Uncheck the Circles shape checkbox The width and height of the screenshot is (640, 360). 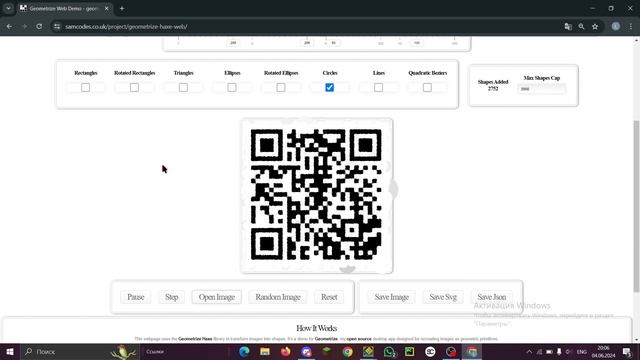(x=329, y=87)
